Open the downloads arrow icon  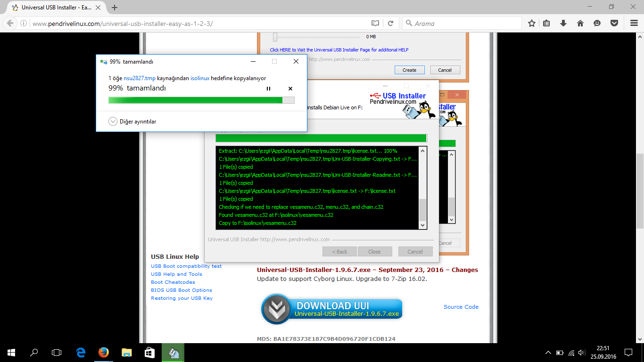tap(563, 23)
